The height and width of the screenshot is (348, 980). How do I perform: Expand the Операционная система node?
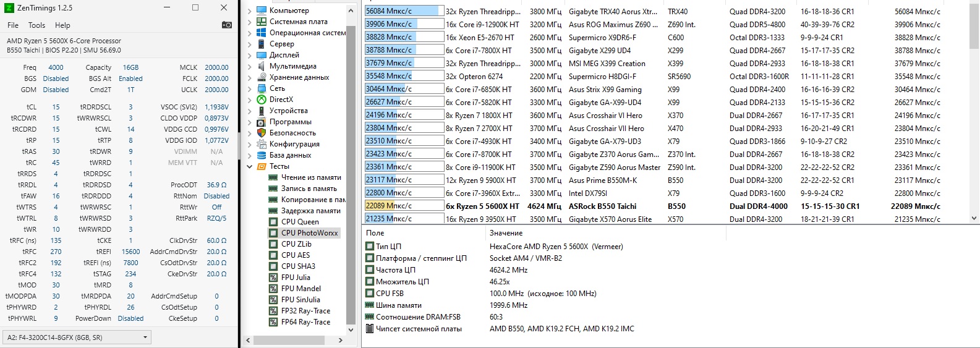(x=250, y=33)
